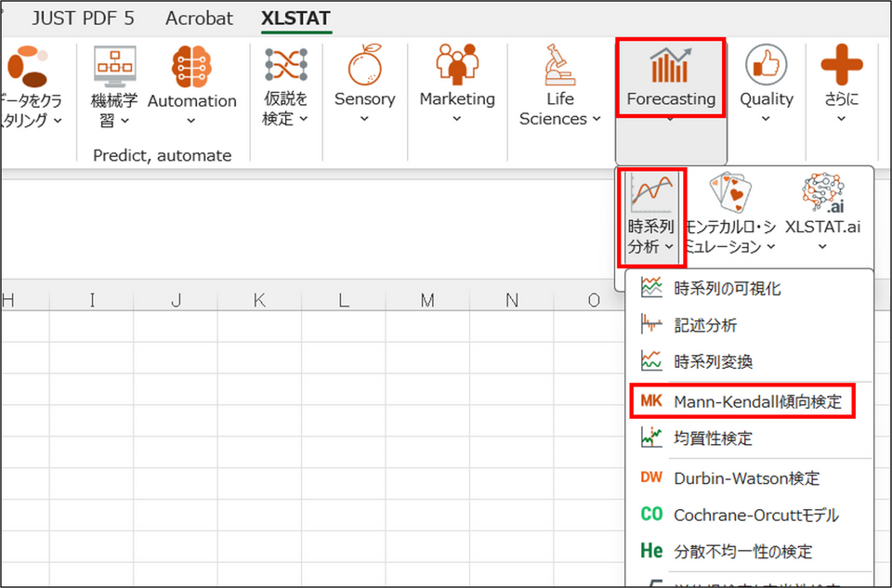The height and width of the screenshot is (588, 892).
Task: Select column M header
Action: 427,300
